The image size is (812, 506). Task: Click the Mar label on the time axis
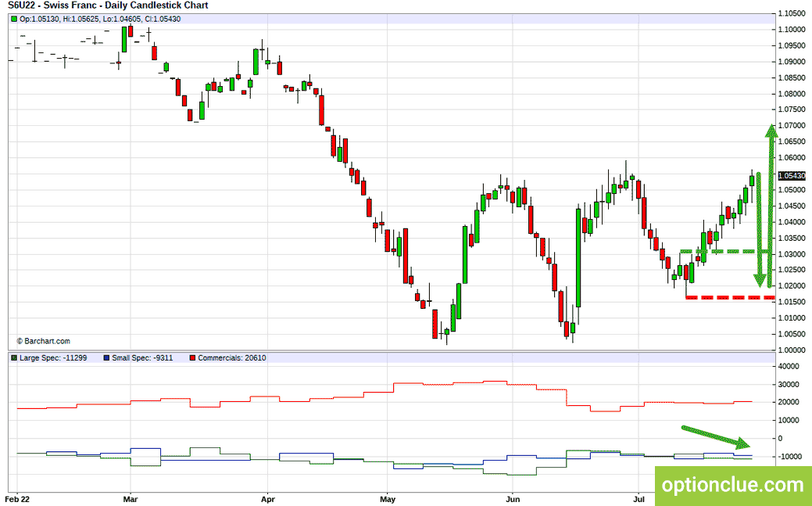[x=130, y=499]
